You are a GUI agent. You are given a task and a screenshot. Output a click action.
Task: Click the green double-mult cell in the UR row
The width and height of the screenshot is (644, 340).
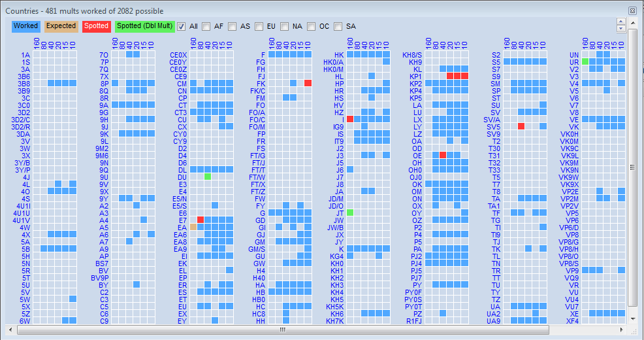pyautogui.click(x=585, y=61)
